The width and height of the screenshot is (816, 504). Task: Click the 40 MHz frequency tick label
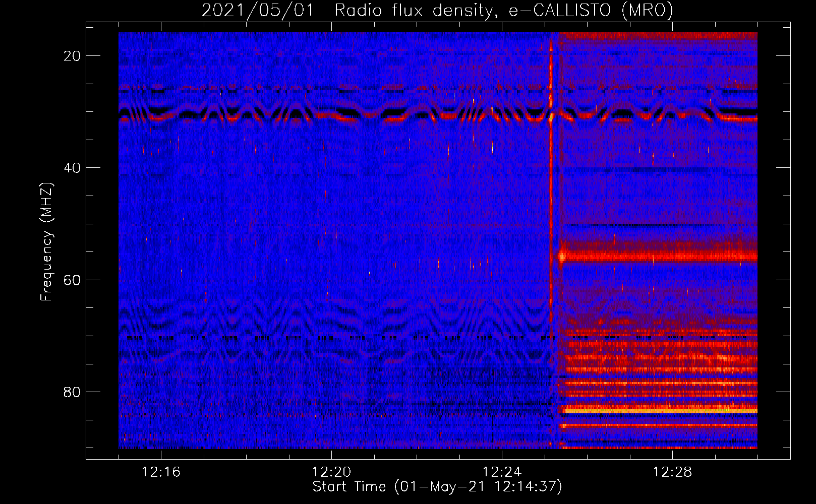tap(72, 168)
